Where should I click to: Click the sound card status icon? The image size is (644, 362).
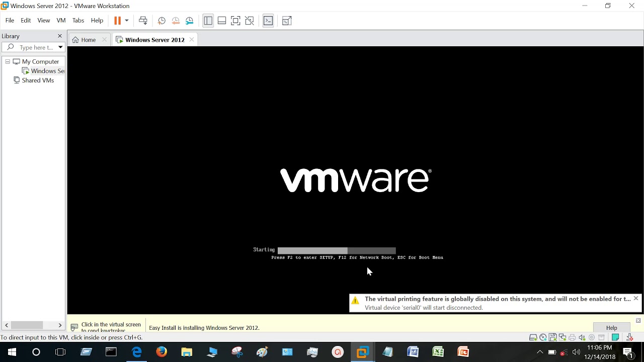[x=582, y=337]
